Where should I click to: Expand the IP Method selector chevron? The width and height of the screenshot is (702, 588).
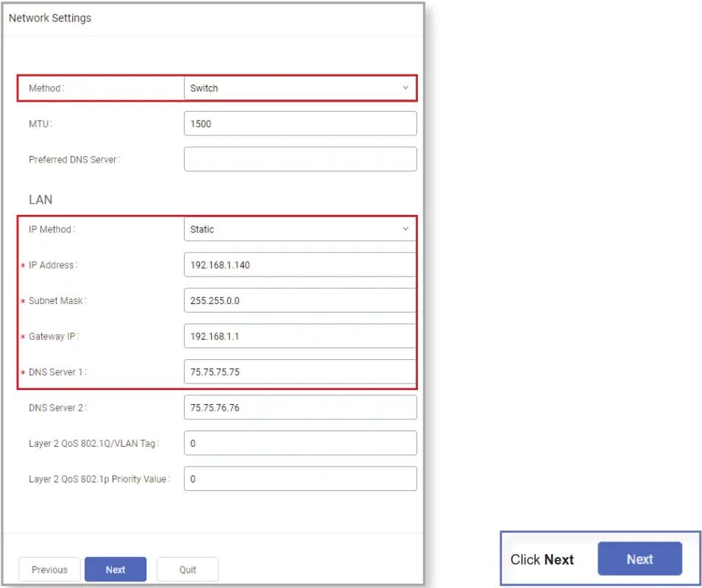coord(405,229)
